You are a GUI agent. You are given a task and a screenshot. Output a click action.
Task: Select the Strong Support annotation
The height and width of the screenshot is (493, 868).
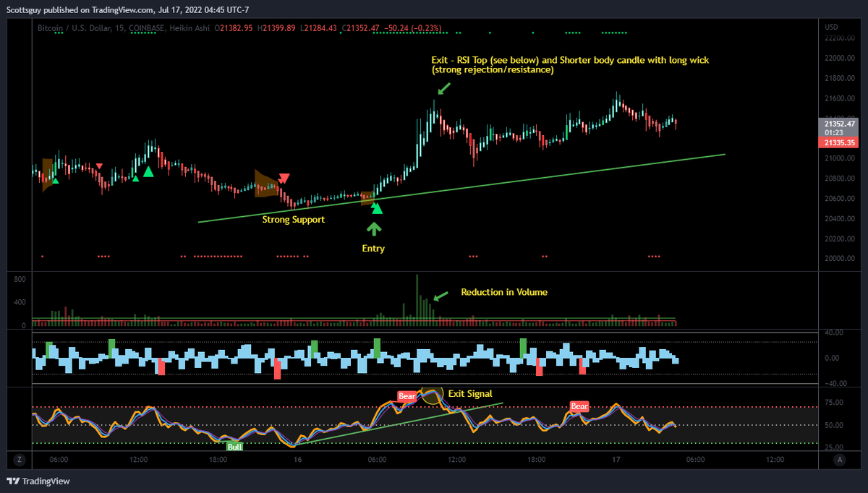(293, 219)
